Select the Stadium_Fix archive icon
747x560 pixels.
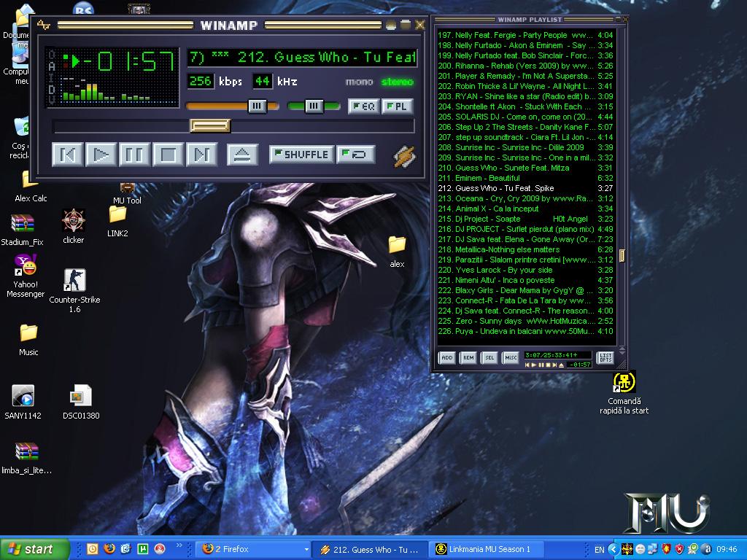[x=23, y=230]
